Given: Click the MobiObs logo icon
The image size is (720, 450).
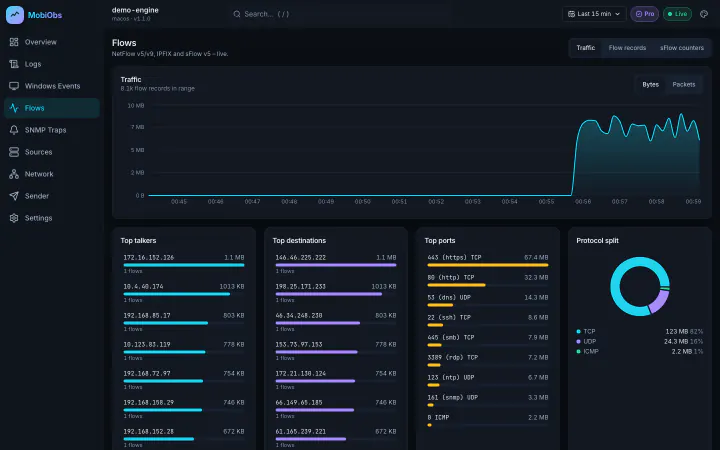Looking at the screenshot, I should point(15,15).
